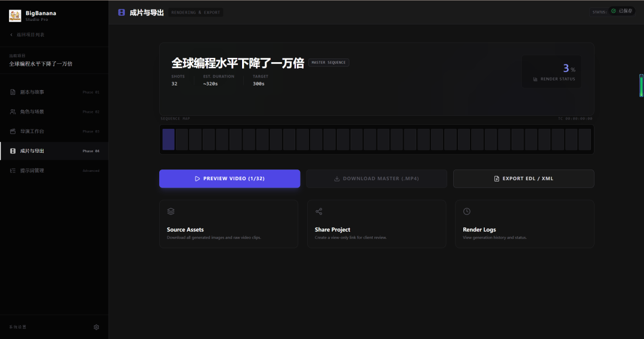Click the green vertical scrollbar on the right
This screenshot has width=644, height=339.
coord(641,86)
